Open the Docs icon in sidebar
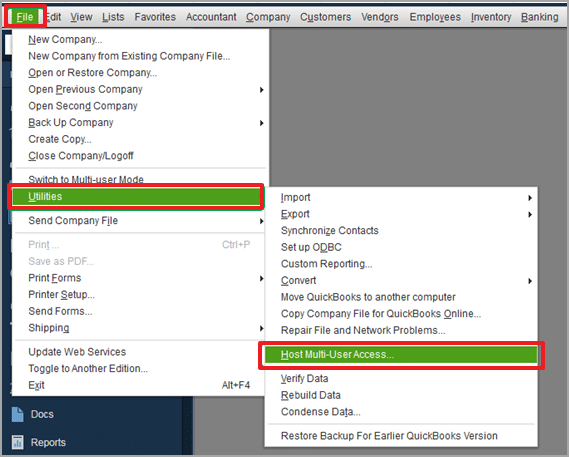Image resolution: width=569 pixels, height=457 pixels. (x=17, y=414)
